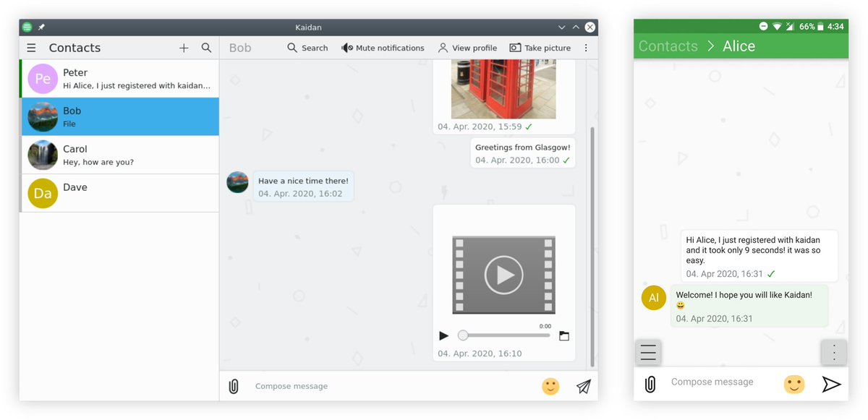Click Take picture in the toolbar
Screen dimensions: 868x420
pos(540,48)
